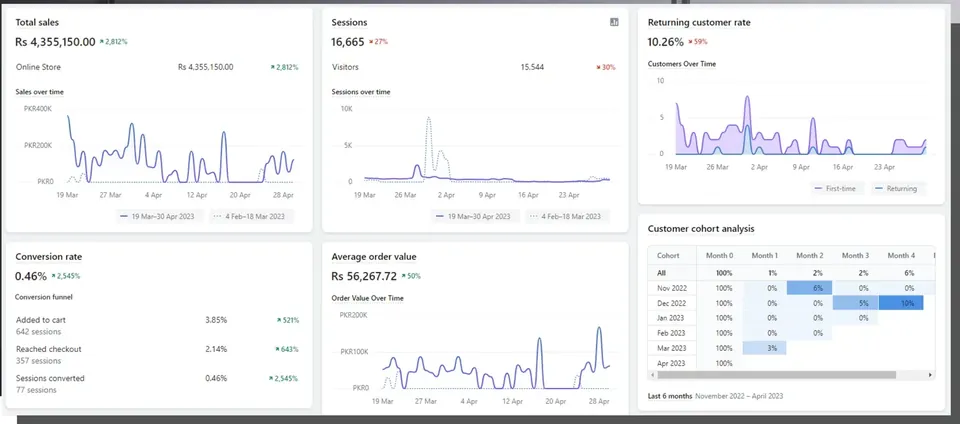Click the Rs 4,355,150.00 total sales headline
Viewport: 960px width, 424px height.
(x=55, y=42)
